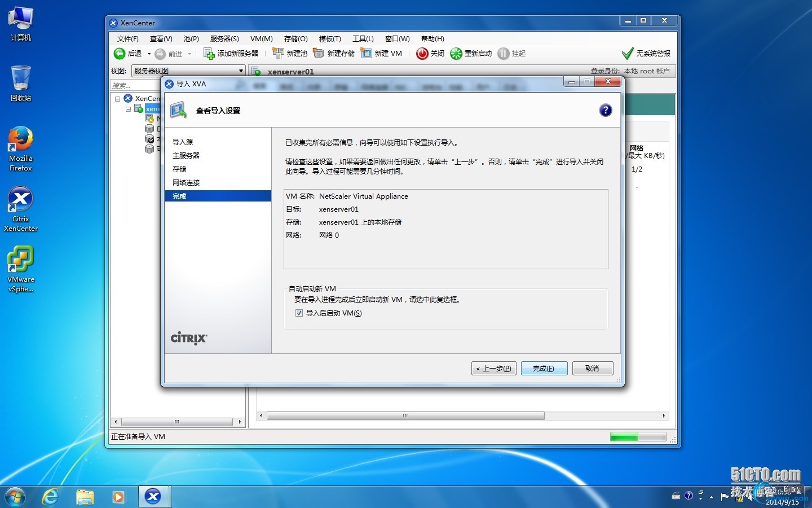Click the search input field in XenCenter
This screenshot has width=812, height=508.
(135, 85)
